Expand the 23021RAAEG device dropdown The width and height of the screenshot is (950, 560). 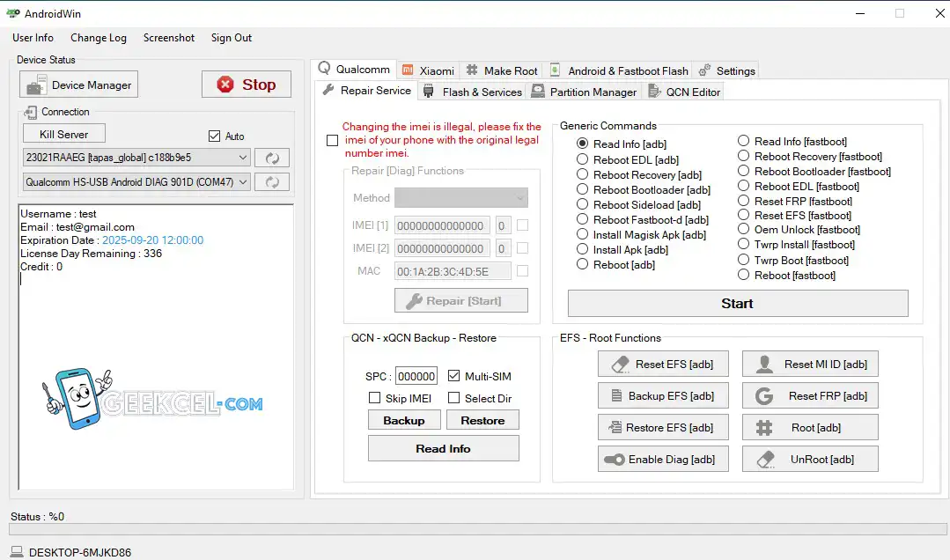[x=136, y=158]
